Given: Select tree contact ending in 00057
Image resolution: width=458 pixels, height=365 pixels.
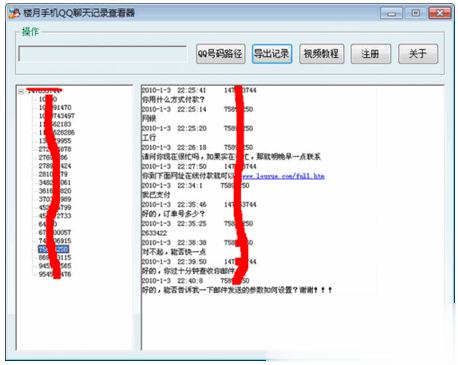Looking at the screenshot, I should point(55,232).
